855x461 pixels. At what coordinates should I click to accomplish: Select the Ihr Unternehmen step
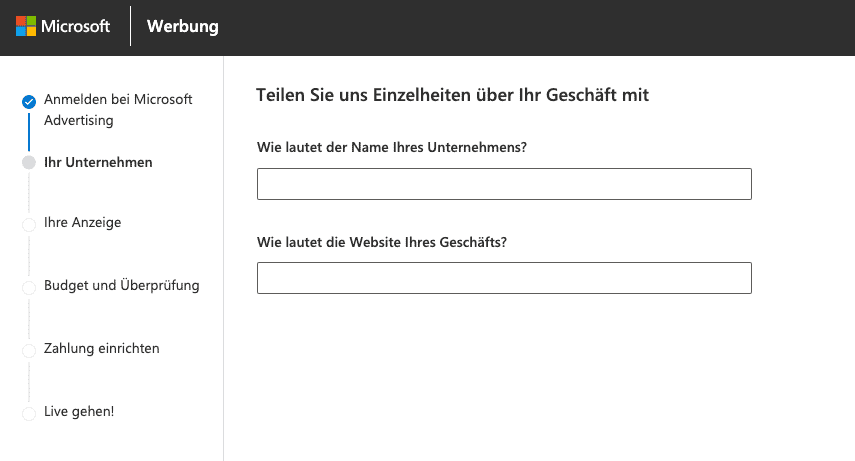click(x=98, y=163)
